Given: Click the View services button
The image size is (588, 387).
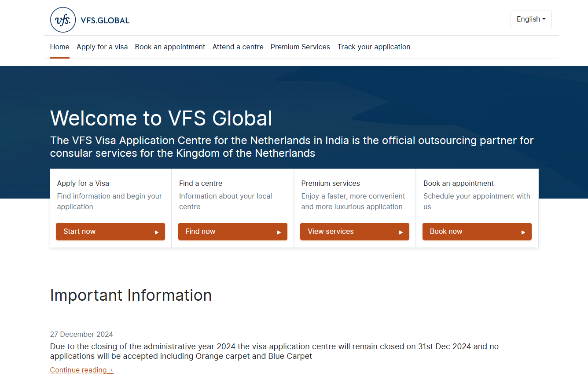Looking at the screenshot, I should click(x=355, y=232).
